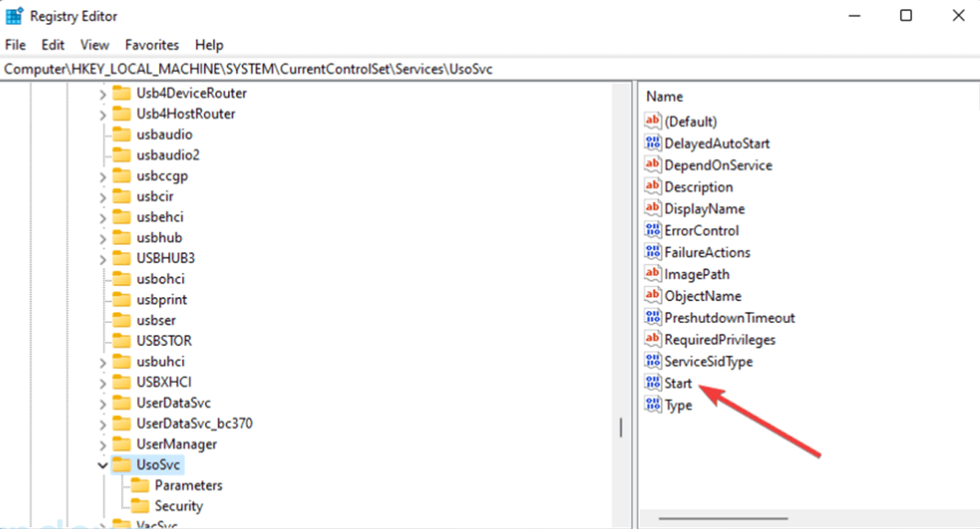Open the Edit menu

(x=53, y=45)
